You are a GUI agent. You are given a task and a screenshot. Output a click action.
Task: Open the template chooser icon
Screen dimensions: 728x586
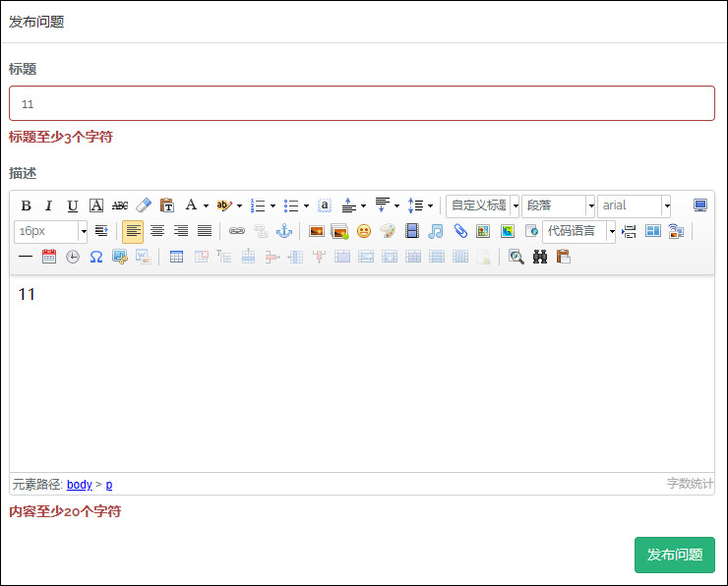pyautogui.click(x=653, y=231)
